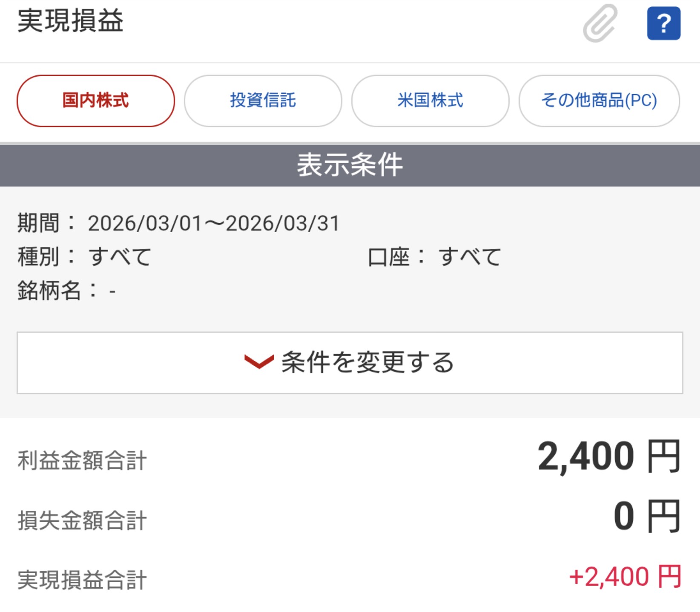Viewport: 700px width, 612px height.
Task: Click the 0 円 loss amount
Action: tap(646, 517)
